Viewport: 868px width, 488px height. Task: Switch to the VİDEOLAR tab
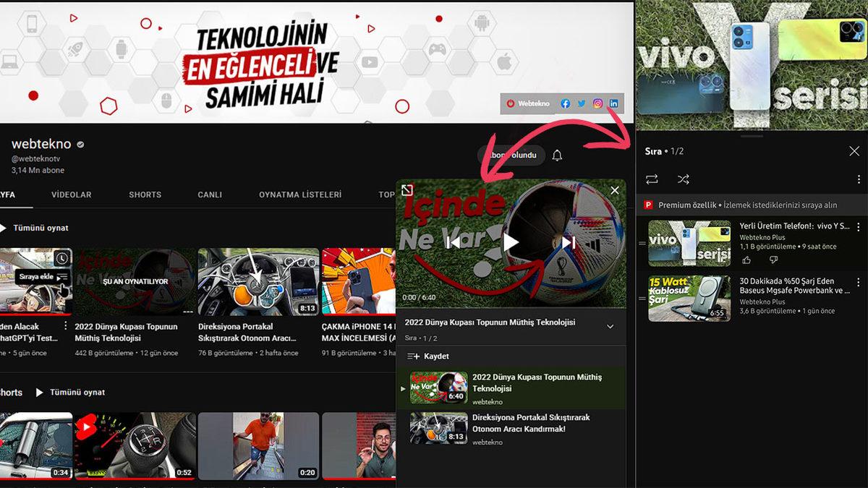pos(72,194)
